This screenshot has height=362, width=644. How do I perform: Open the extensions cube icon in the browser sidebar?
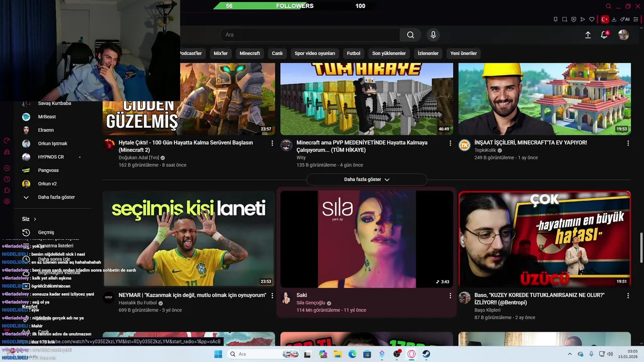[7, 190]
